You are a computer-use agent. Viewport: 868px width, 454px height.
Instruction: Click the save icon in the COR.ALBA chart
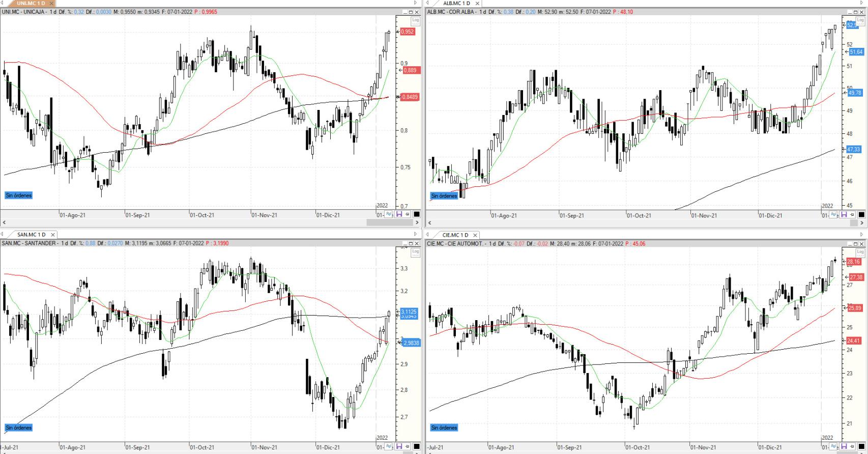pos(844,215)
